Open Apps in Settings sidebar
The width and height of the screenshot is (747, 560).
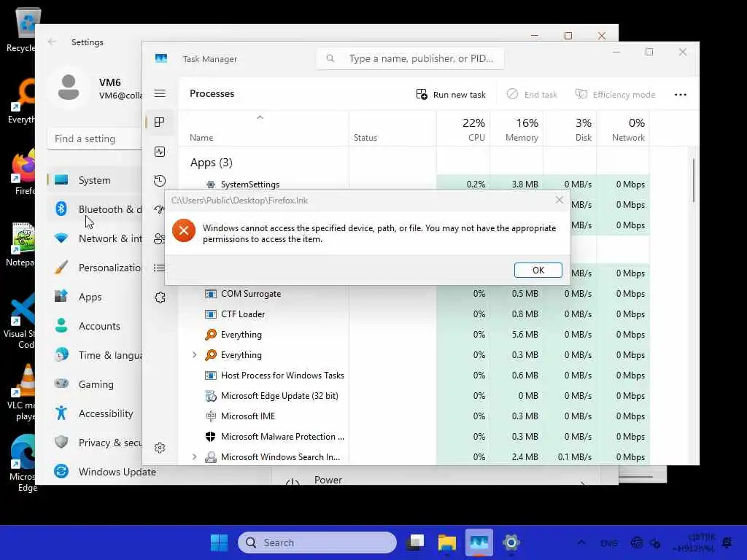point(94,297)
